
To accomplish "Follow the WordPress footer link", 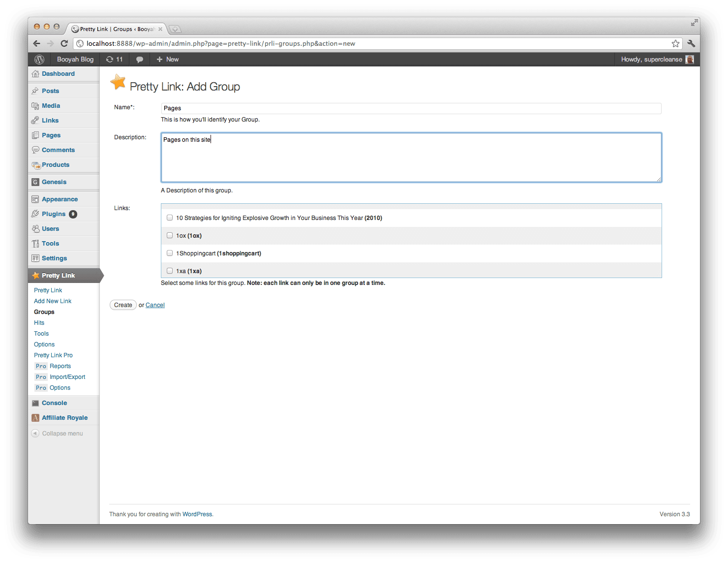I will point(197,514).
